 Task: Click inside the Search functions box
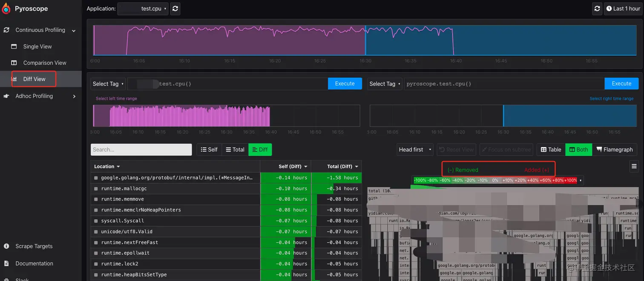pyautogui.click(x=141, y=149)
